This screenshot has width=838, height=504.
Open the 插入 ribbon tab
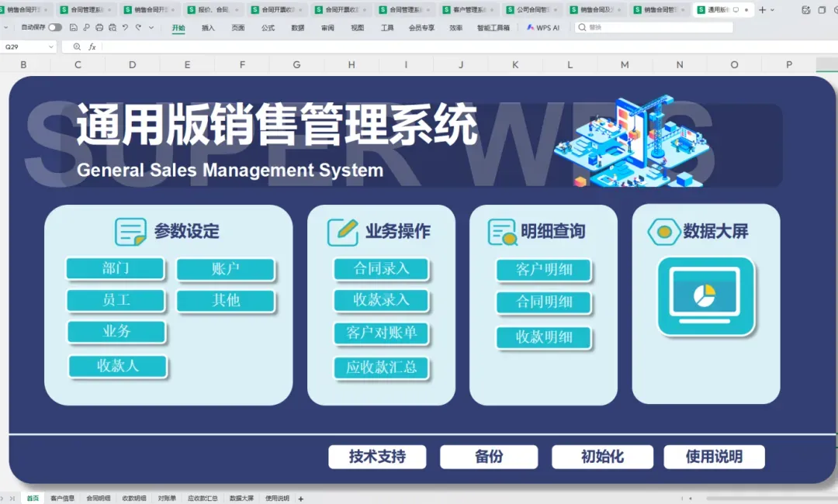pos(208,28)
